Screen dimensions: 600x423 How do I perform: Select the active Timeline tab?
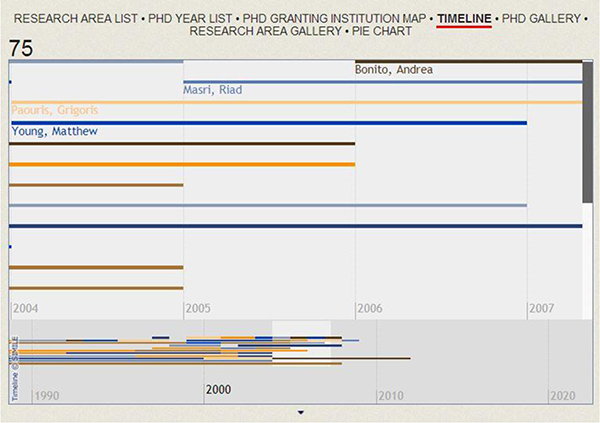pyautogui.click(x=462, y=18)
